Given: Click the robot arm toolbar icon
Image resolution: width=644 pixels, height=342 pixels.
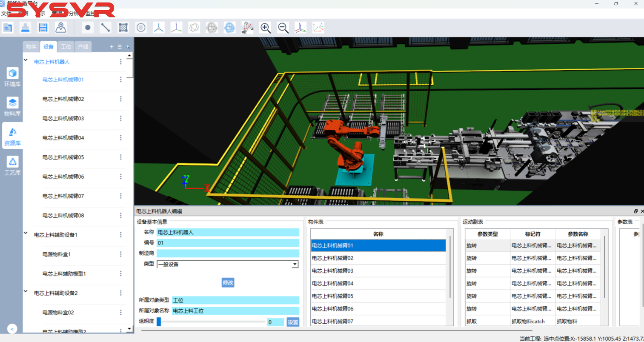Looking at the screenshot, I should (x=247, y=28).
